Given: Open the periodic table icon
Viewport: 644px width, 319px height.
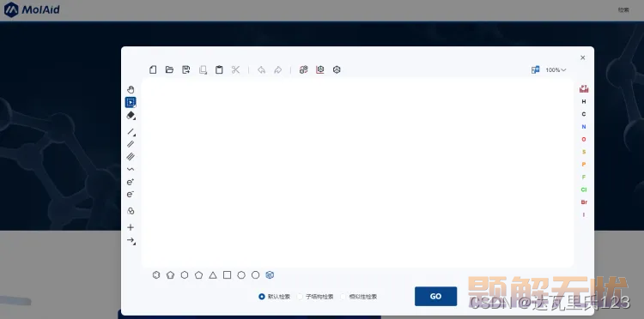Looking at the screenshot, I should point(584,88).
